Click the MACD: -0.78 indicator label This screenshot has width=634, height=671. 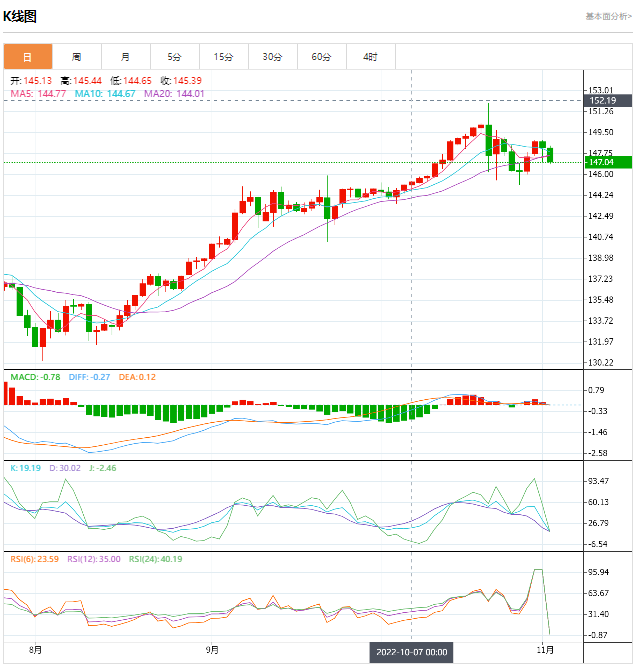pos(35,377)
